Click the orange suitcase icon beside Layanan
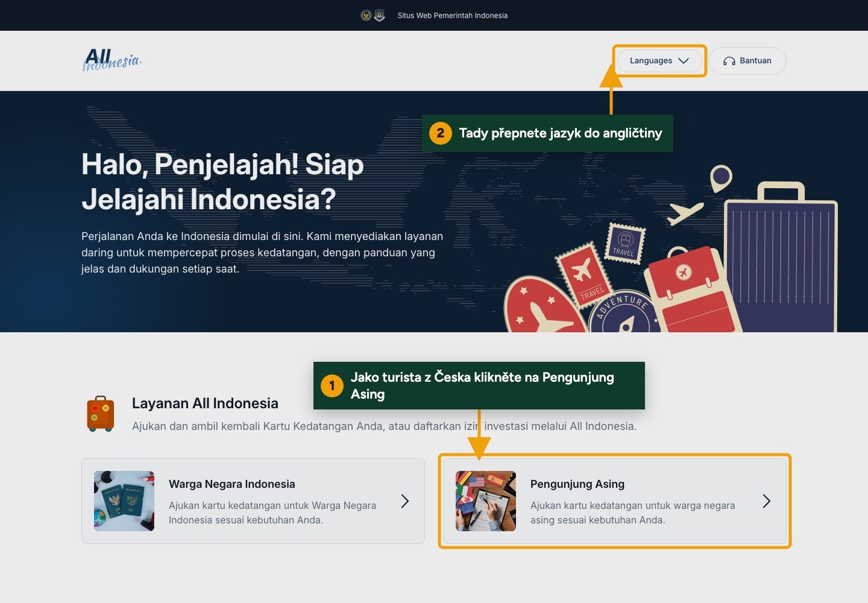Screen dimensions: 868x603 click(x=101, y=414)
